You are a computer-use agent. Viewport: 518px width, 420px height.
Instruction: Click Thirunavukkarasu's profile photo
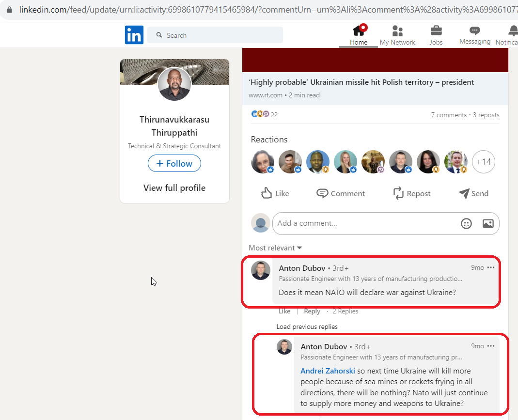[174, 84]
